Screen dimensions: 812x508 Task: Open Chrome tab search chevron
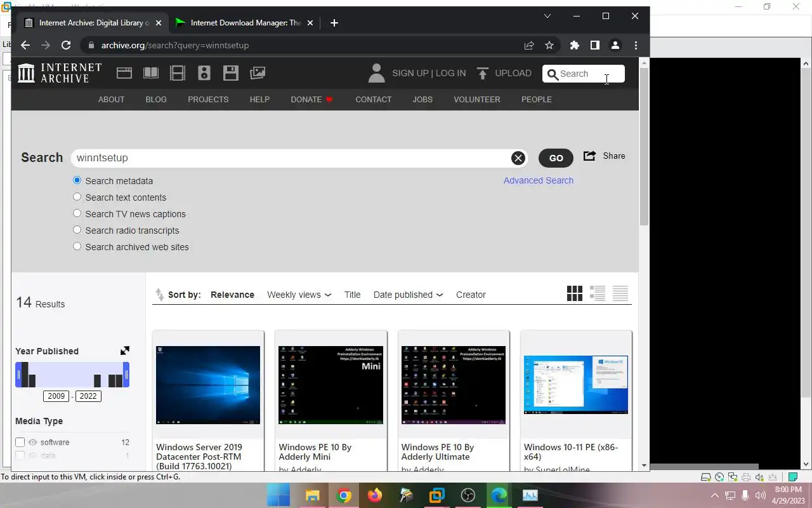click(547, 16)
